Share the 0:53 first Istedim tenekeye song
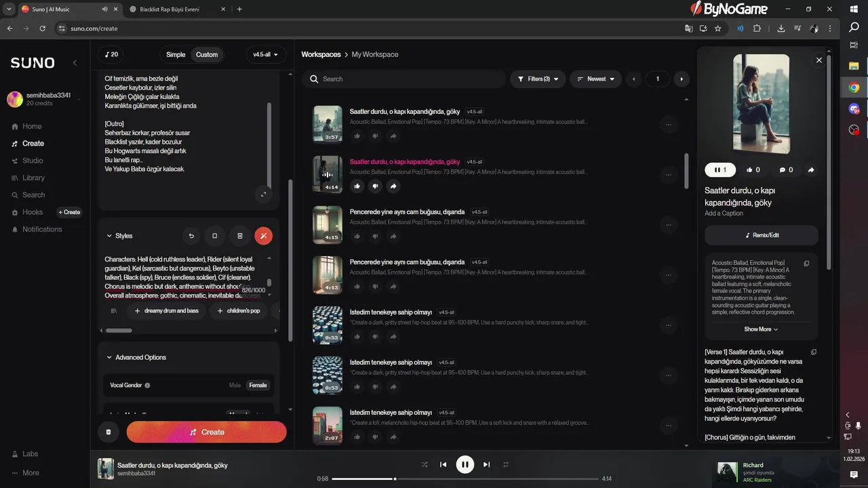Image resolution: width=868 pixels, height=488 pixels. (x=393, y=336)
